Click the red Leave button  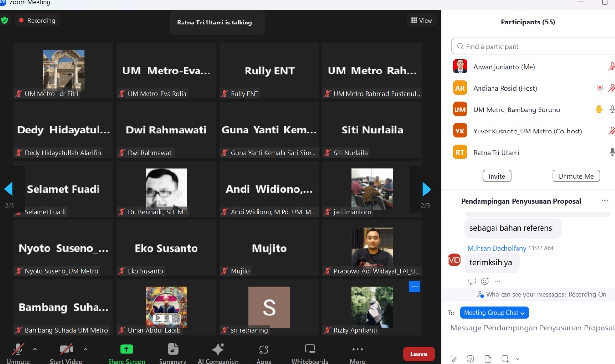coord(418,354)
